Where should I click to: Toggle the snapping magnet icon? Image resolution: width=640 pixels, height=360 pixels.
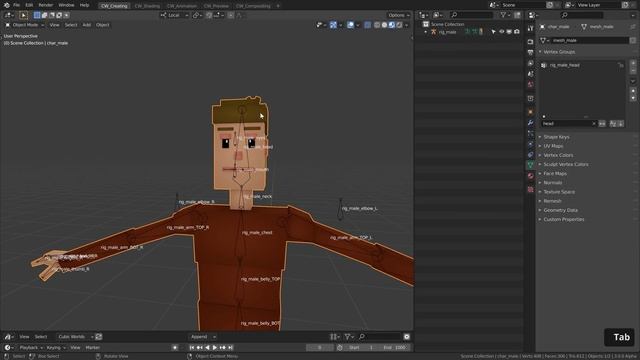coord(209,15)
